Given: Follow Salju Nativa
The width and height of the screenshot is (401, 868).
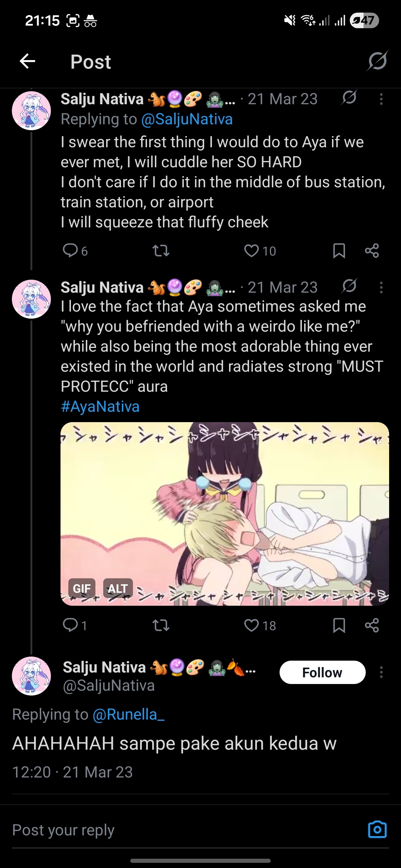Looking at the screenshot, I should pyautogui.click(x=322, y=673).
